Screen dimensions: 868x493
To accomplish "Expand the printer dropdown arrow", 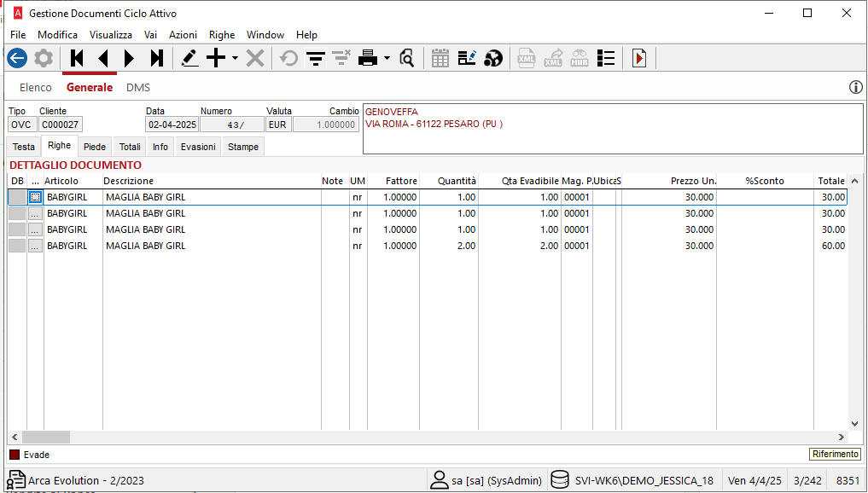I will pyautogui.click(x=387, y=58).
